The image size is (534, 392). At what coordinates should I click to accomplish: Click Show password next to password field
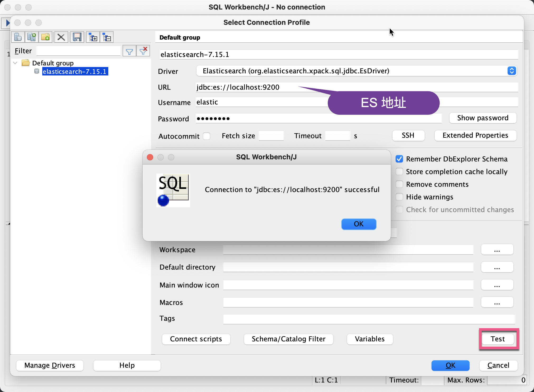point(482,118)
